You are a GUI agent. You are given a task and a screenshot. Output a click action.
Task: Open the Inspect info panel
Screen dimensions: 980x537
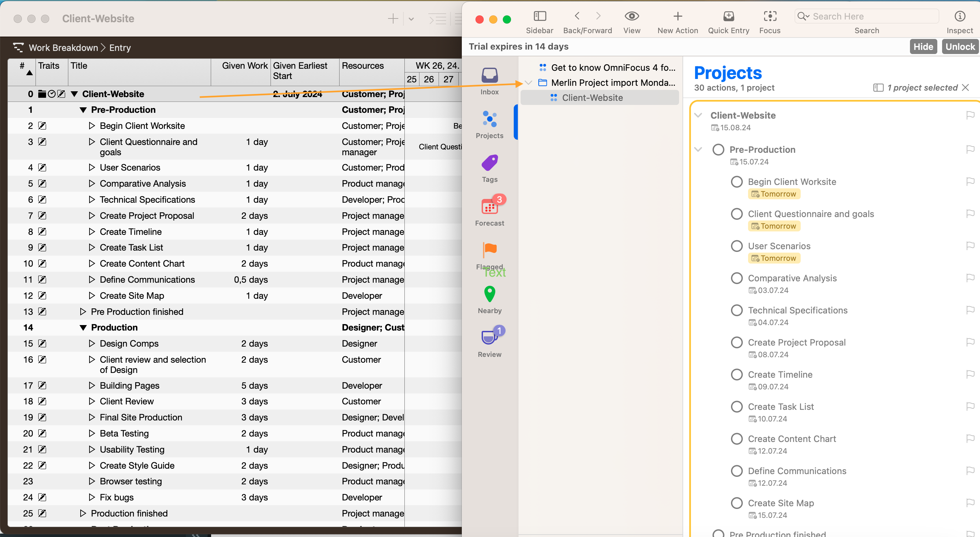[960, 16]
